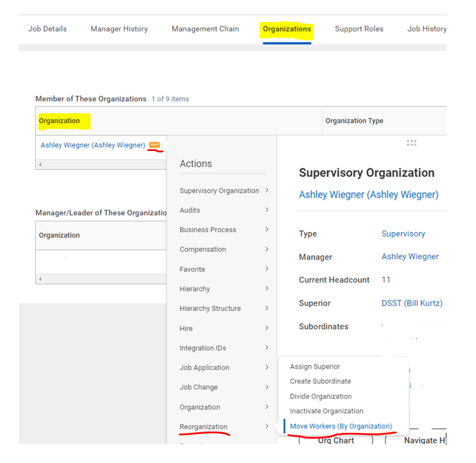Open the Business Process submenu
Viewport: 476px width, 463px height.
[x=223, y=230]
